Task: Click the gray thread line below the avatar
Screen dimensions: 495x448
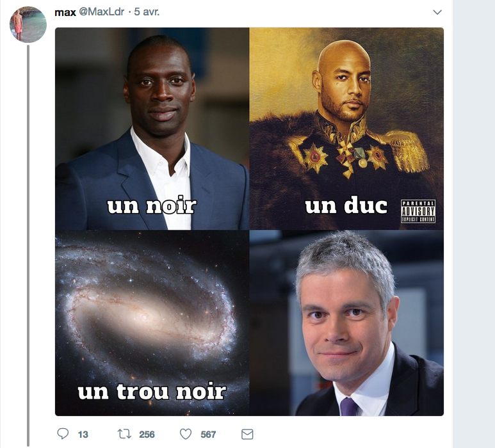Action: 28,246
